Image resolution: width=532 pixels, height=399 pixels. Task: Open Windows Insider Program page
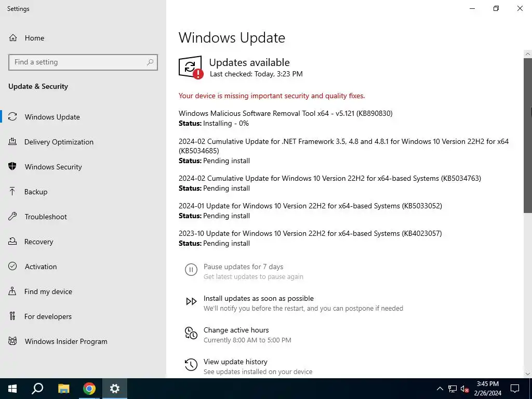coord(83,341)
